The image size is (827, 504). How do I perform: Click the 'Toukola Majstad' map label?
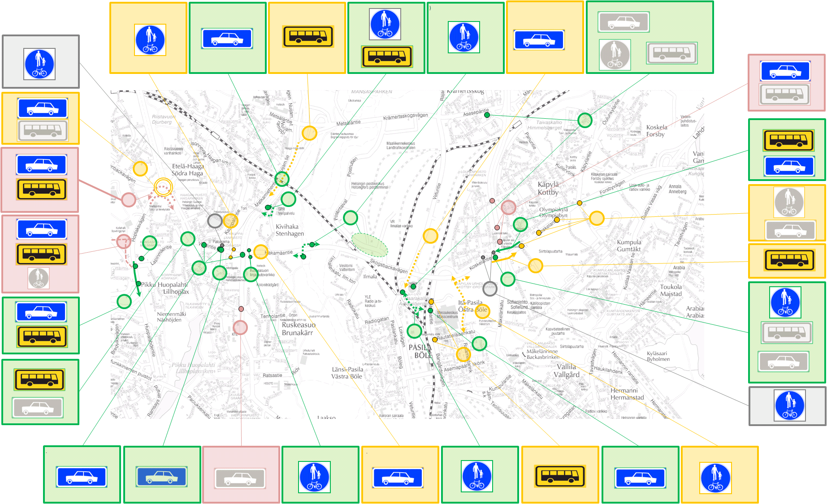coord(671,291)
